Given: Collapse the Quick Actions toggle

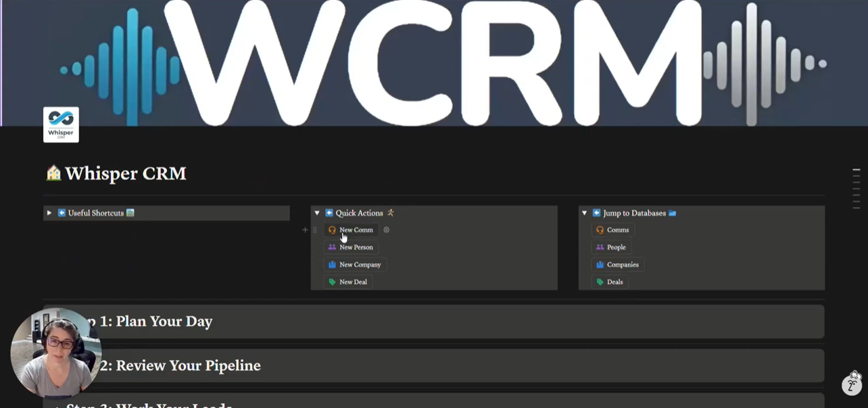Looking at the screenshot, I should 317,213.
